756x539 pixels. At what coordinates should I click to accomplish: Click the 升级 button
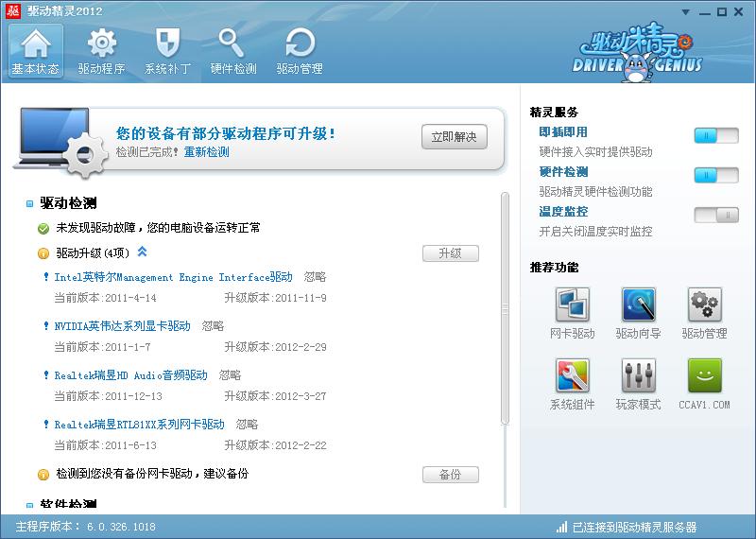point(451,253)
